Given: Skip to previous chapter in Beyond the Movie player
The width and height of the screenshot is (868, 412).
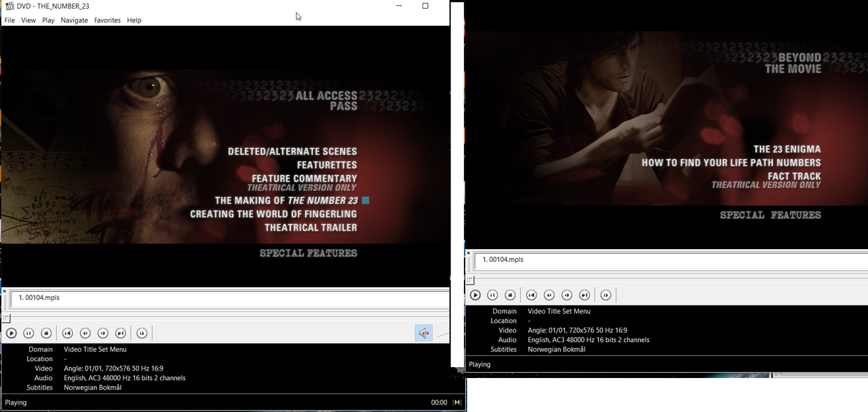Looking at the screenshot, I should 532,295.
